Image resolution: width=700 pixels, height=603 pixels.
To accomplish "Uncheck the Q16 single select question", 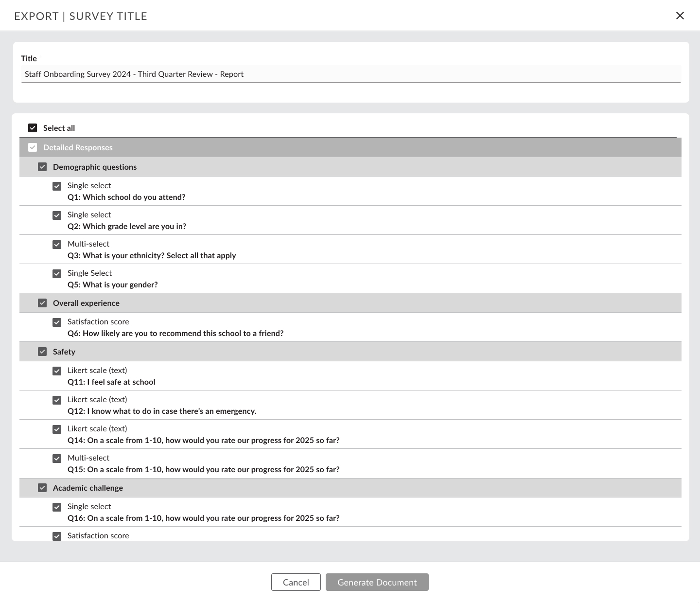I will point(57,507).
